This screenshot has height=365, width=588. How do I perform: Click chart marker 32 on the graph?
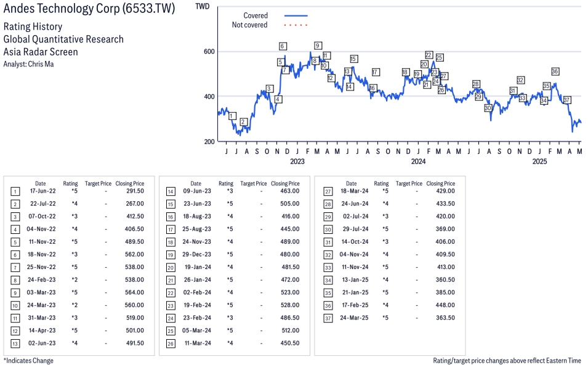coord(520,80)
